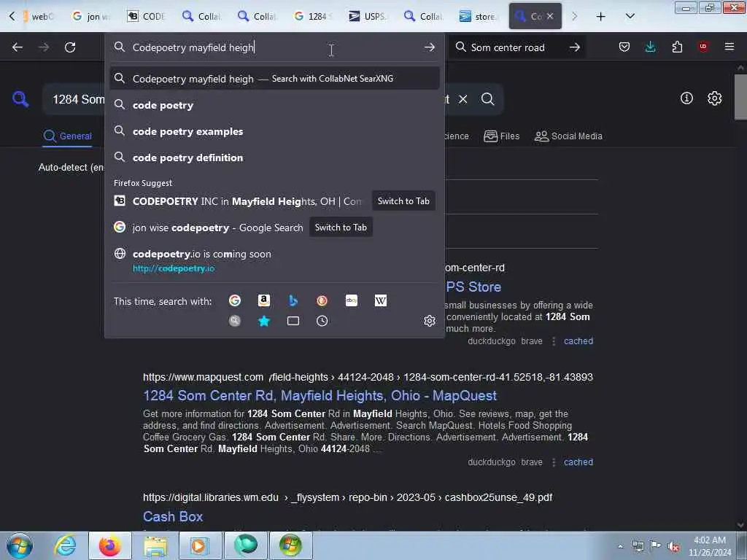Open the Cash Box result link
This screenshot has width=747, height=560.
click(x=173, y=516)
